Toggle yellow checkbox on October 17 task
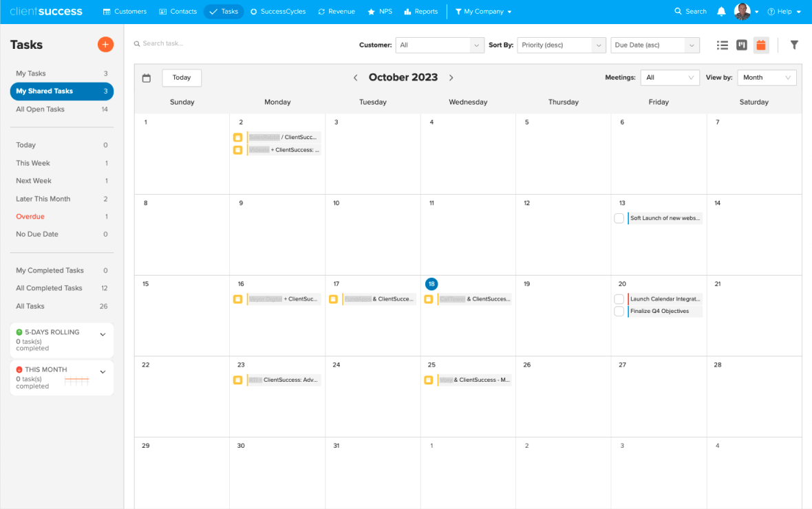 click(333, 299)
